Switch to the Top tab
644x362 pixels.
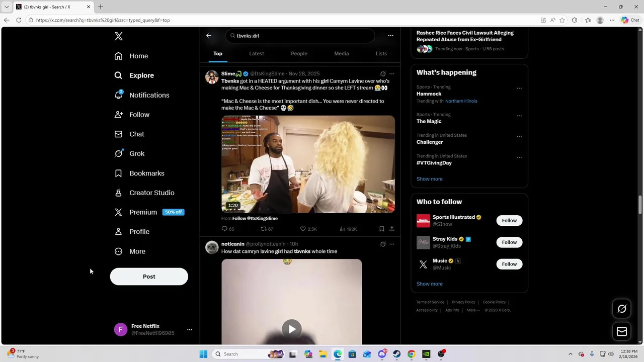coord(218,53)
